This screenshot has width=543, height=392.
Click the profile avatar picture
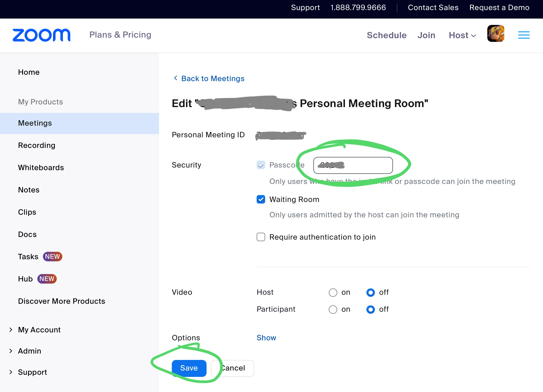(x=496, y=34)
